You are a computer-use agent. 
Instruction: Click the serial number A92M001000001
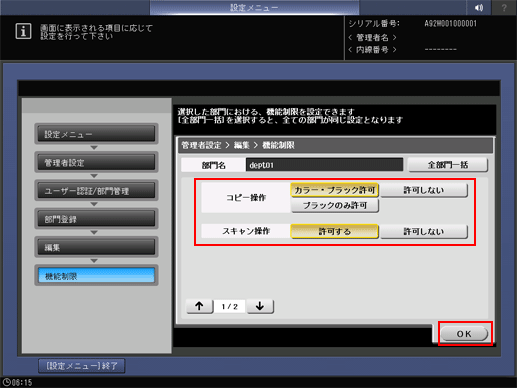450,24
